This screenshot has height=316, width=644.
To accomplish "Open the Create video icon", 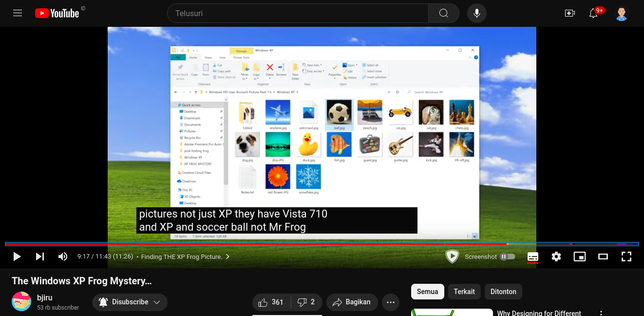I will tap(569, 13).
